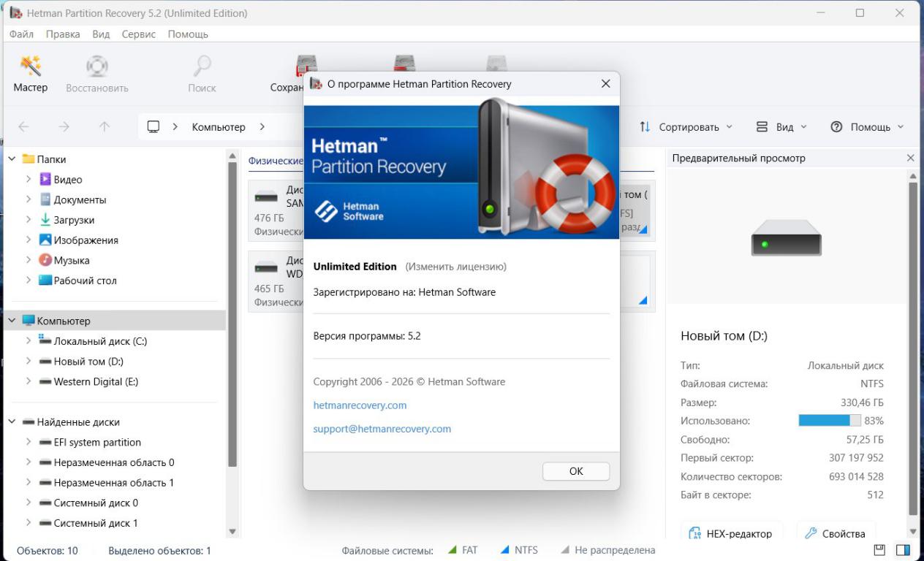Toggle preview pane icon in status bar
924x561 pixels.
903,550
